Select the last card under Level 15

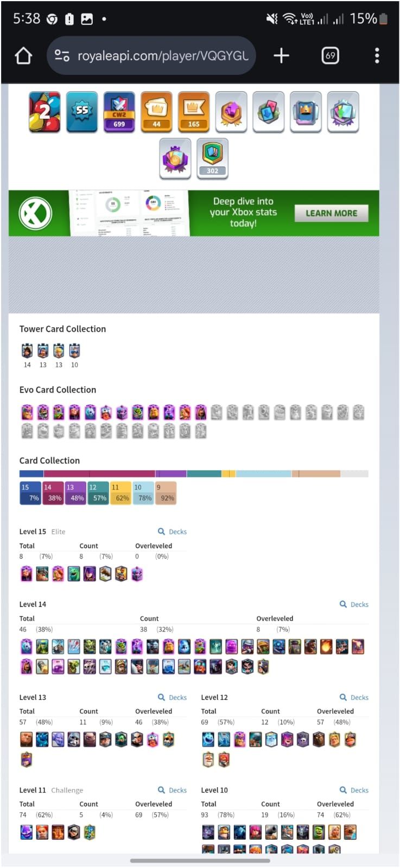[x=137, y=573]
